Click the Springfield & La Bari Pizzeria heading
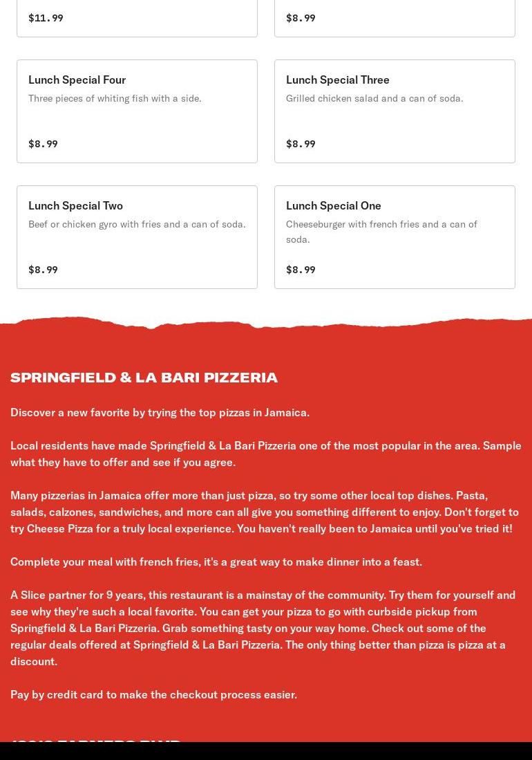The image size is (532, 760). 144,377
